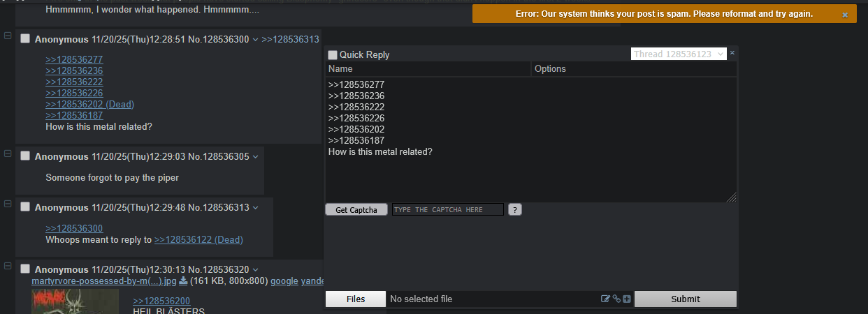The height and width of the screenshot is (314, 868).
Task: Follow backlink >>128536313 in post header
Action: 290,39
